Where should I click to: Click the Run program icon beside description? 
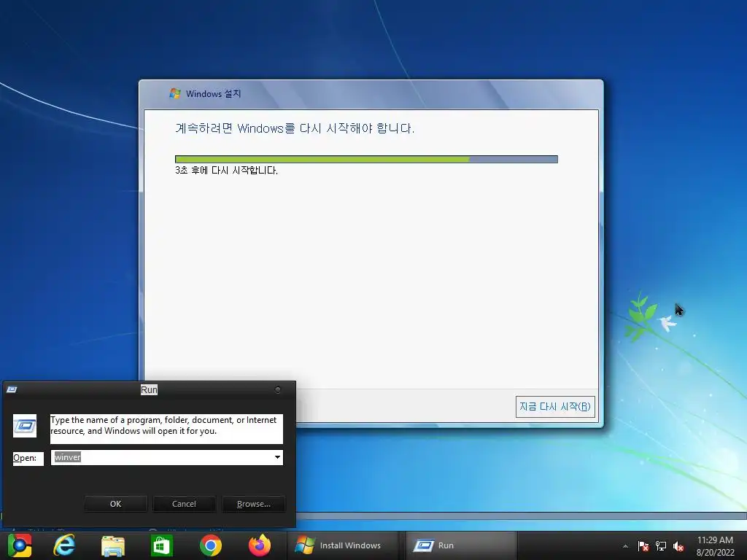pyautogui.click(x=25, y=426)
